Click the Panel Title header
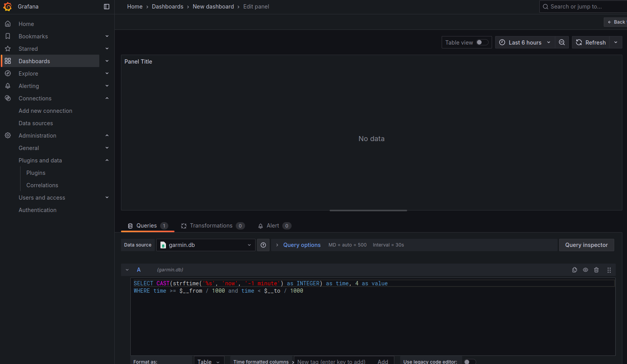 pos(138,62)
